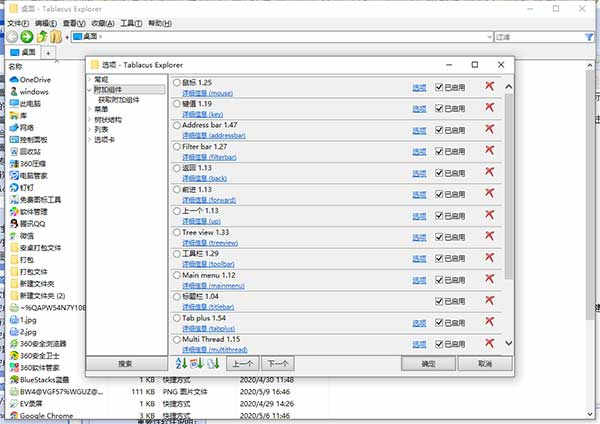Remove the Multi Thread add-on via red X
This screenshot has width=600, height=424.
pyautogui.click(x=489, y=344)
